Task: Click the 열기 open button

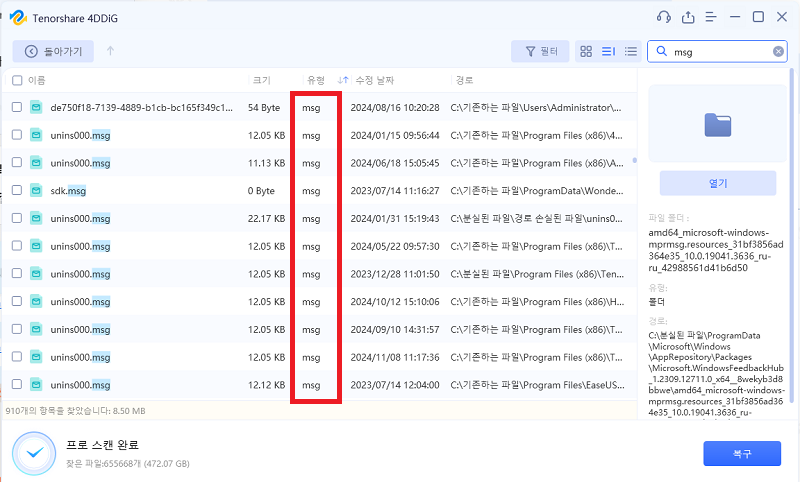Action: 717,183
